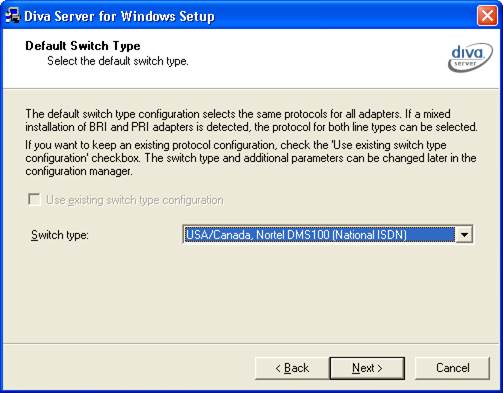Close the setup window with the X
This screenshot has height=393, width=503.
point(487,16)
